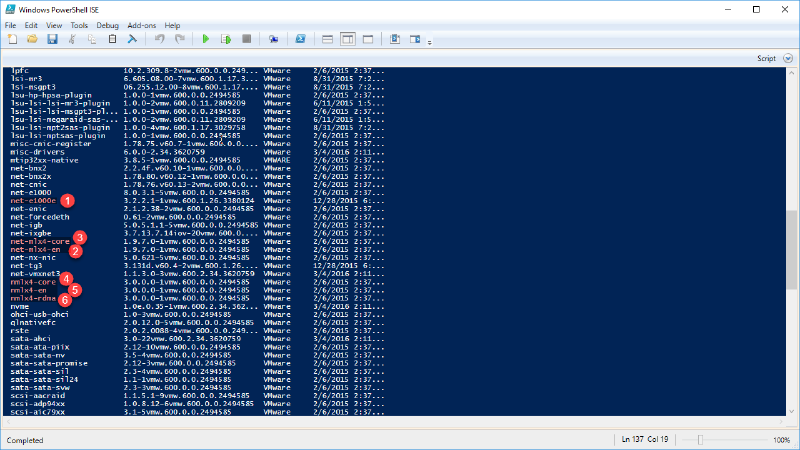This screenshot has width=800, height=450.
Task: Redo the last action
Action: pos(180,39)
